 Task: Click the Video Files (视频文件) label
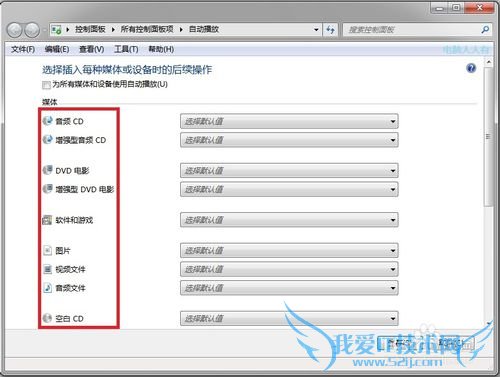(70, 269)
